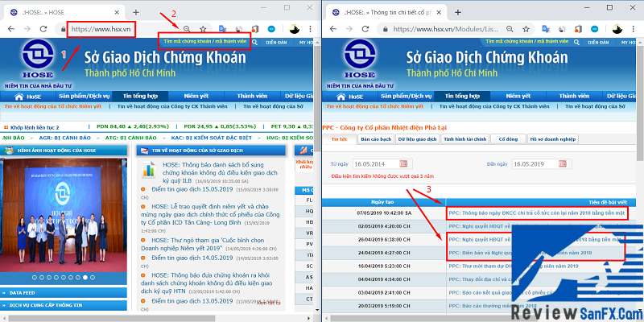
Task: Switch to the 'Hồ sơ doanh nghiệp' tab
Action: coord(553,139)
